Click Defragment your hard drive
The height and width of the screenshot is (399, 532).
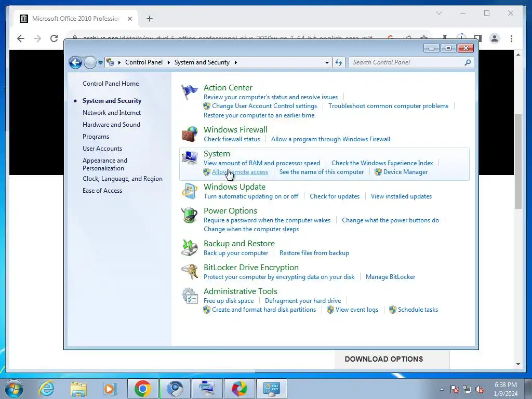click(303, 301)
